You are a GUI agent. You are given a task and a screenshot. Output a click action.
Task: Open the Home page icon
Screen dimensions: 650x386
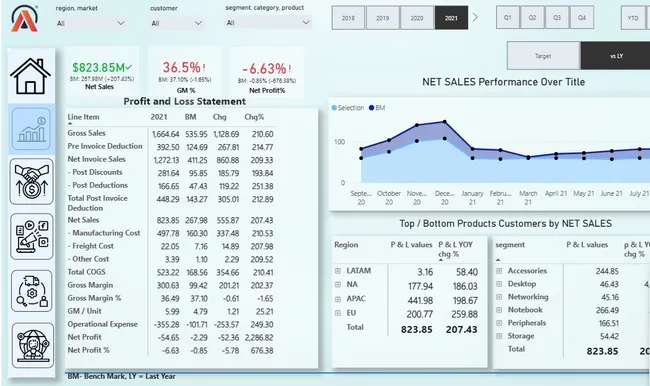31,76
